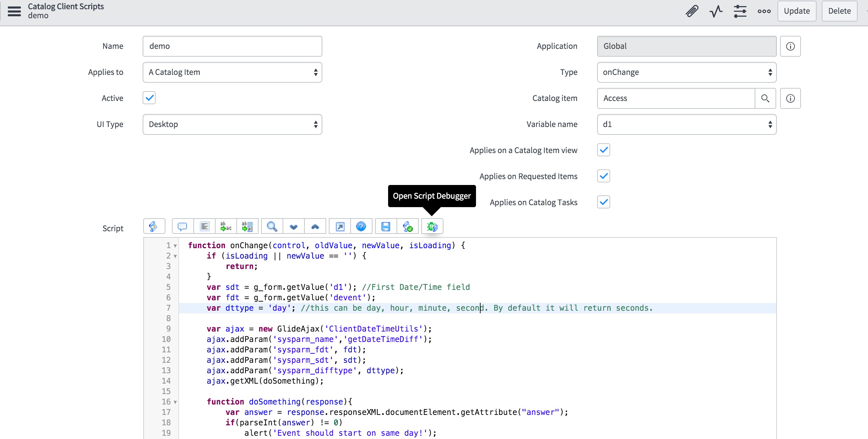The image size is (868, 439).
Task: Open the UI Type dropdown
Action: [x=232, y=124]
